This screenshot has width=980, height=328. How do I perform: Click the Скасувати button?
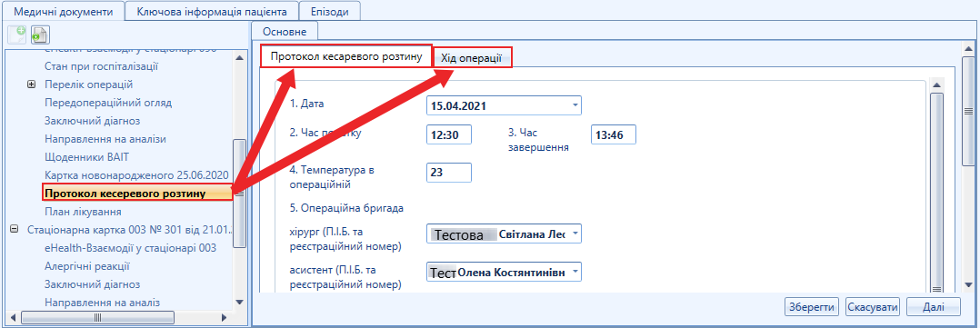pos(873,307)
